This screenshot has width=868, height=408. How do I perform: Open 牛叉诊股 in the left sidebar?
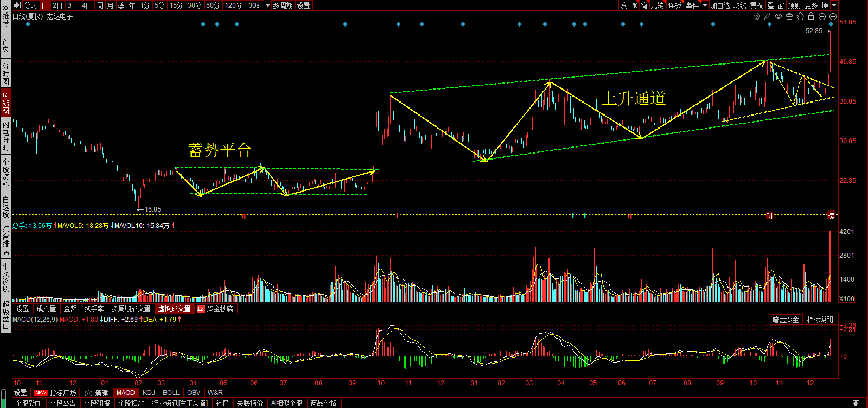(5, 277)
